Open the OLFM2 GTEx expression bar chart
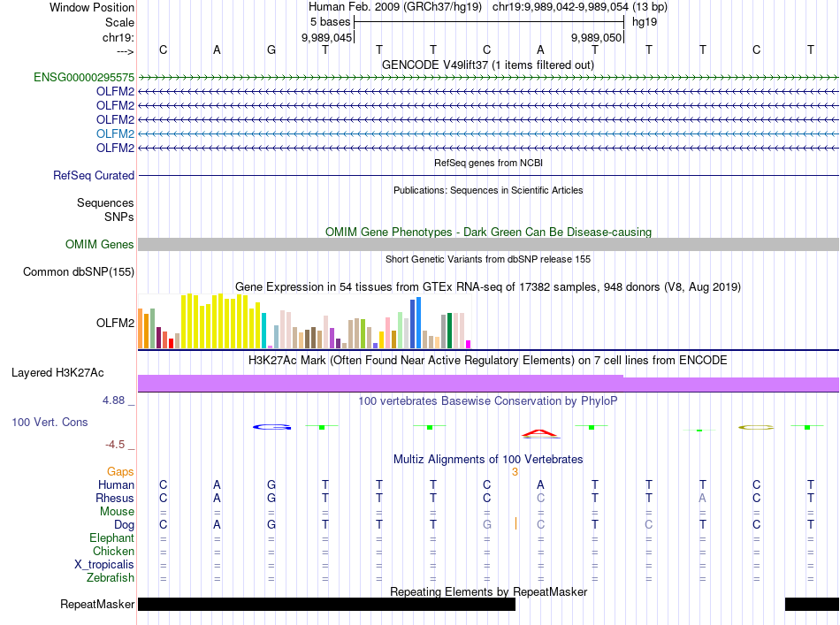This screenshot has height=625, width=840. [304, 323]
